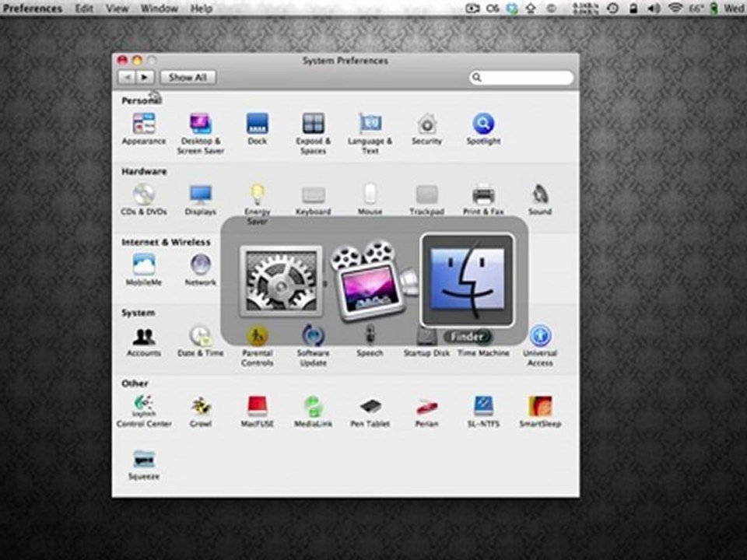Open the Accounts preference pane
This screenshot has width=747, height=560.
(x=143, y=341)
